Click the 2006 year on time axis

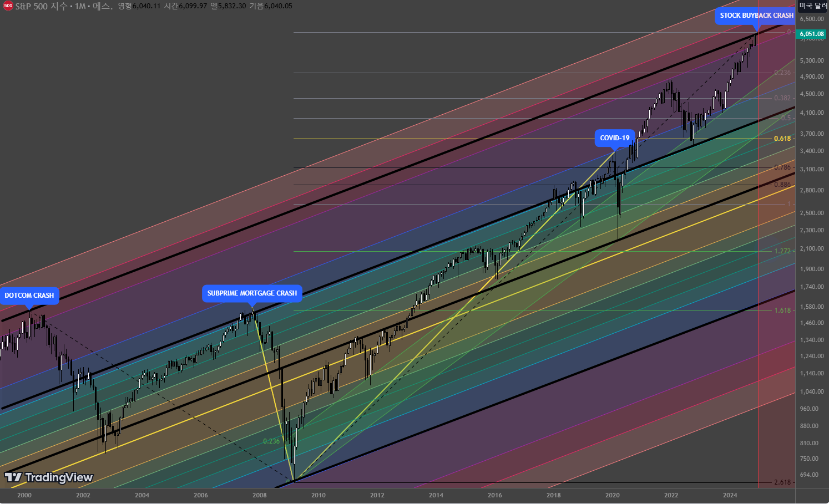pos(201,495)
